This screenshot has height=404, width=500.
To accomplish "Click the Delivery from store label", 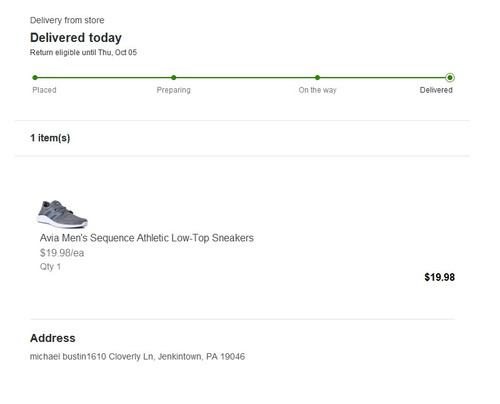I will pos(67,20).
